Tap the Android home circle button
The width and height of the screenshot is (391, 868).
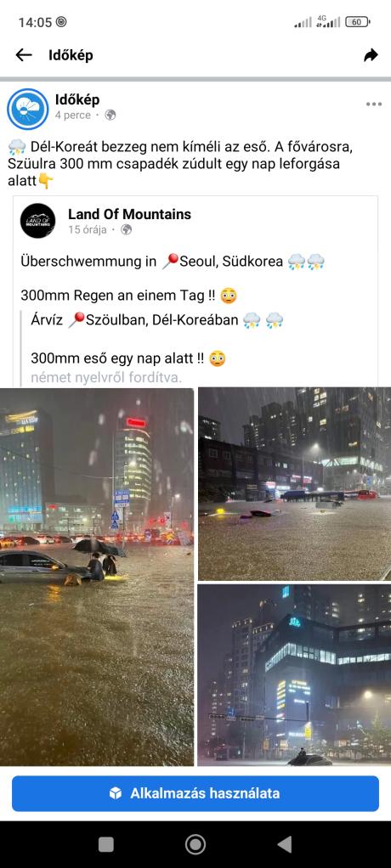(x=195, y=844)
